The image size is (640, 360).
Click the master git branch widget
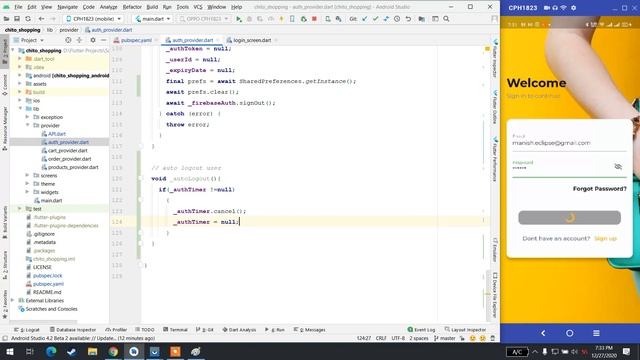[x=444, y=338]
